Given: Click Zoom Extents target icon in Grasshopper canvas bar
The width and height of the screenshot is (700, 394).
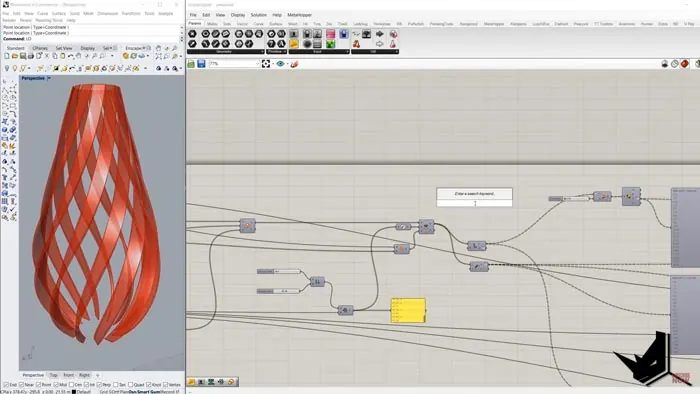Looking at the screenshot, I should pos(266,64).
